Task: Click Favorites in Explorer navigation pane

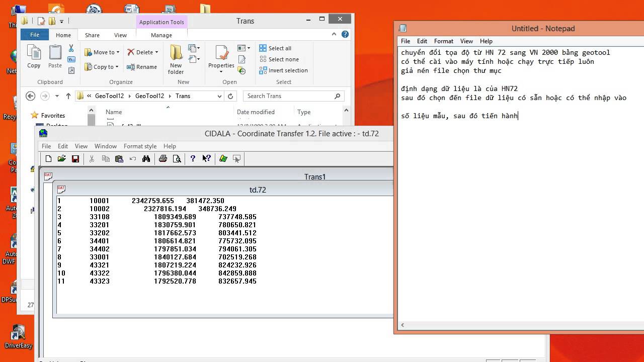Action: (x=53, y=116)
